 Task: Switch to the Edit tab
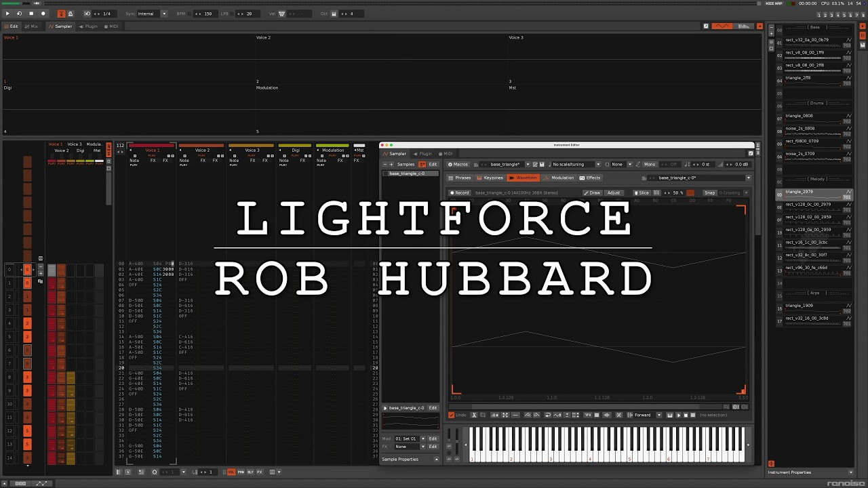click(x=12, y=26)
